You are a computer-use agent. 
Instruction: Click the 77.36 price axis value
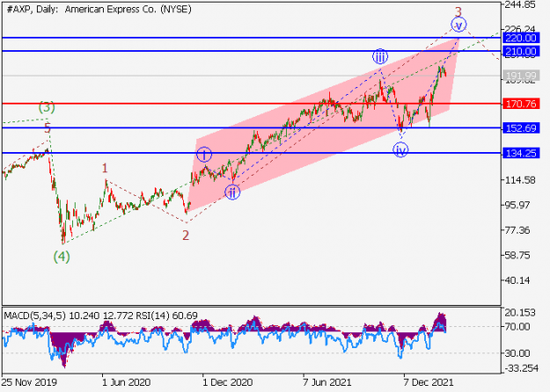click(x=517, y=230)
